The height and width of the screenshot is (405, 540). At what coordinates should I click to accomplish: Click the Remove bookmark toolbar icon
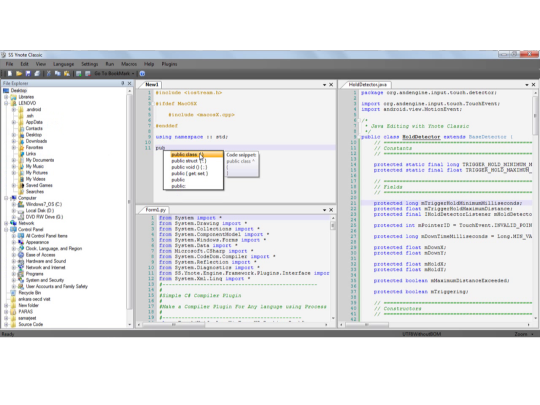pyautogui.click(x=87, y=73)
